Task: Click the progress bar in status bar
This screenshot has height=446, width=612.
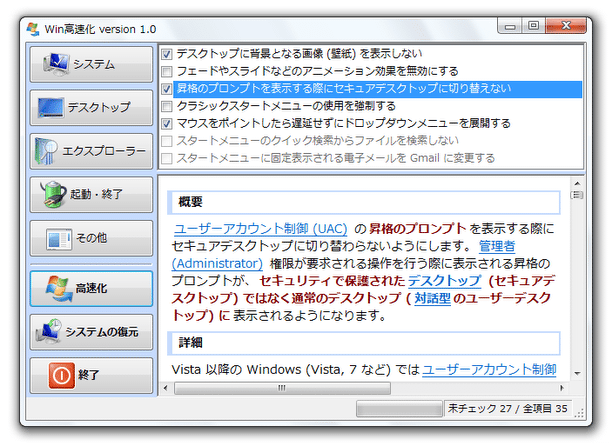Action: [x=399, y=409]
